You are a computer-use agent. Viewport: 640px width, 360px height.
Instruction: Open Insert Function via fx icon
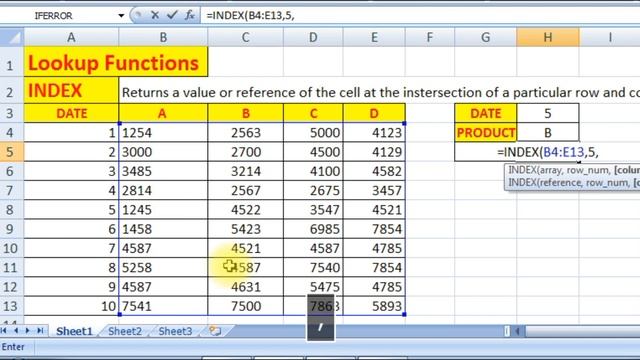click(x=189, y=16)
